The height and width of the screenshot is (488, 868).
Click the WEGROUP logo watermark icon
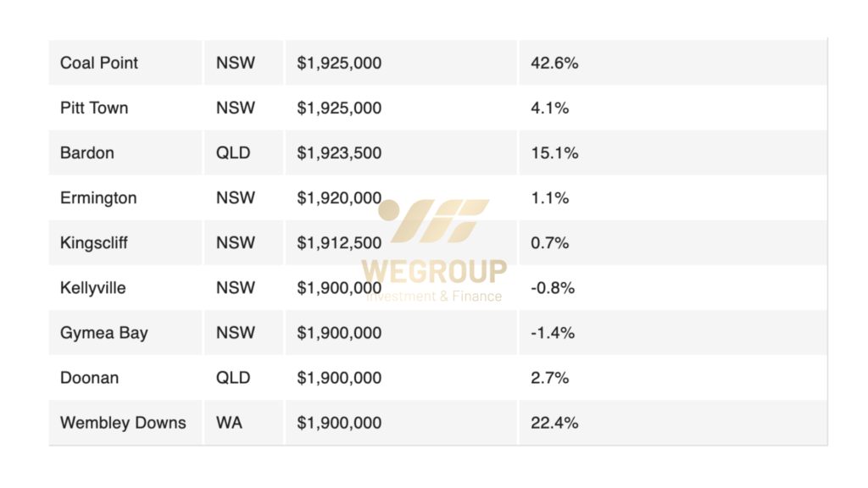pos(434,220)
